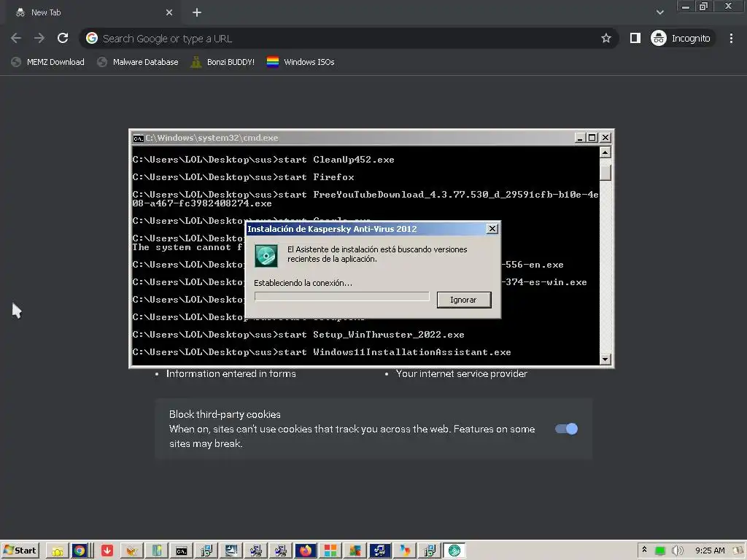Click the green monitor system tray icon
Viewport: 747px width, 560px height.
pyautogui.click(x=659, y=551)
